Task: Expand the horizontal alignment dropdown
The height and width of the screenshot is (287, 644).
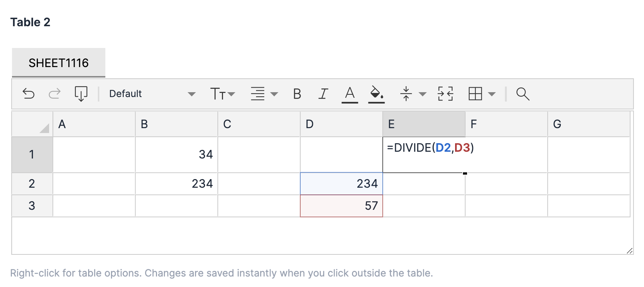Action: click(264, 94)
